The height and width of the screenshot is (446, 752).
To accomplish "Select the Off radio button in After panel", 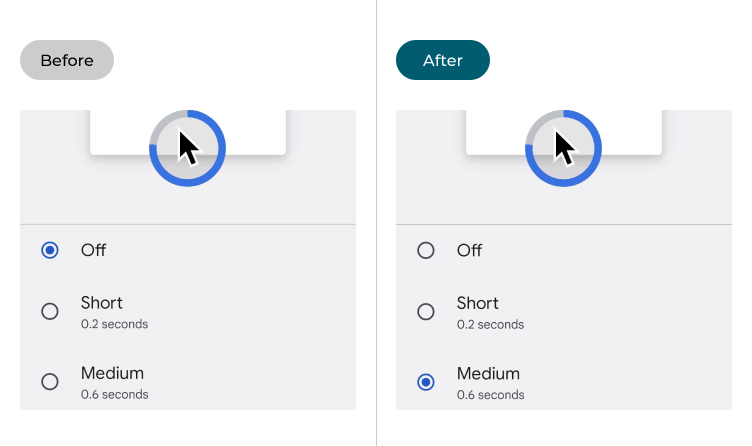I will point(426,250).
